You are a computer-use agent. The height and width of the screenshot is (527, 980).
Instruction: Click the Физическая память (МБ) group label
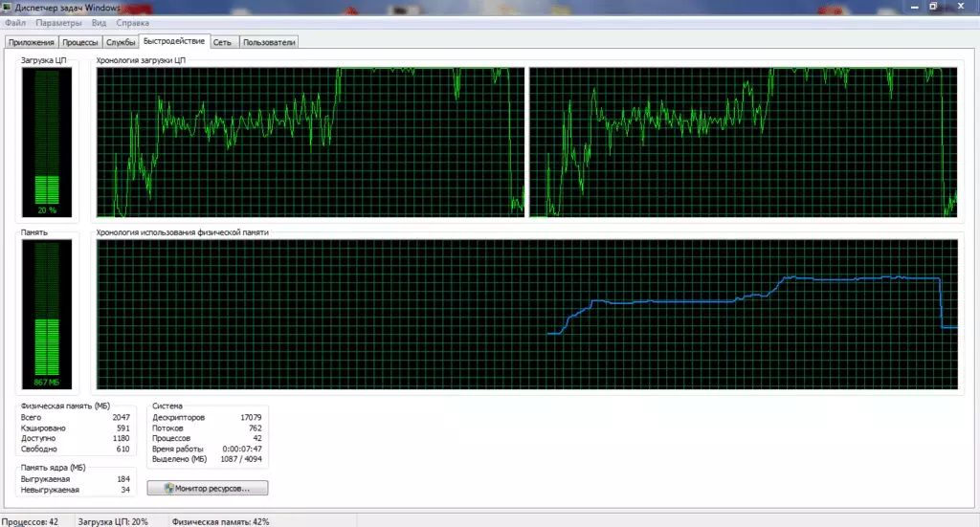[x=65, y=406]
